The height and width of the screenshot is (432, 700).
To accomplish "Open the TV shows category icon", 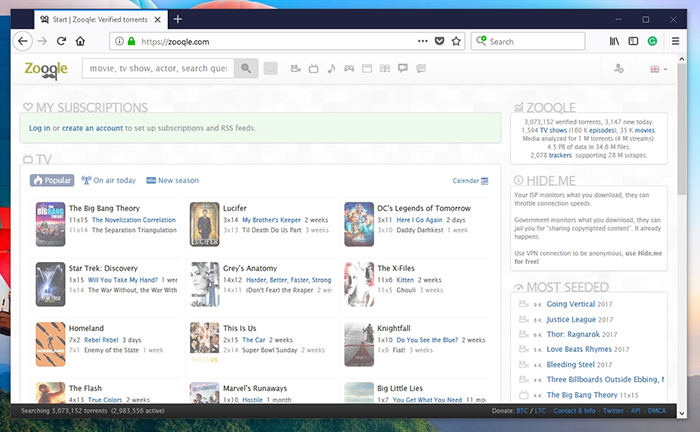I will pyautogui.click(x=313, y=69).
